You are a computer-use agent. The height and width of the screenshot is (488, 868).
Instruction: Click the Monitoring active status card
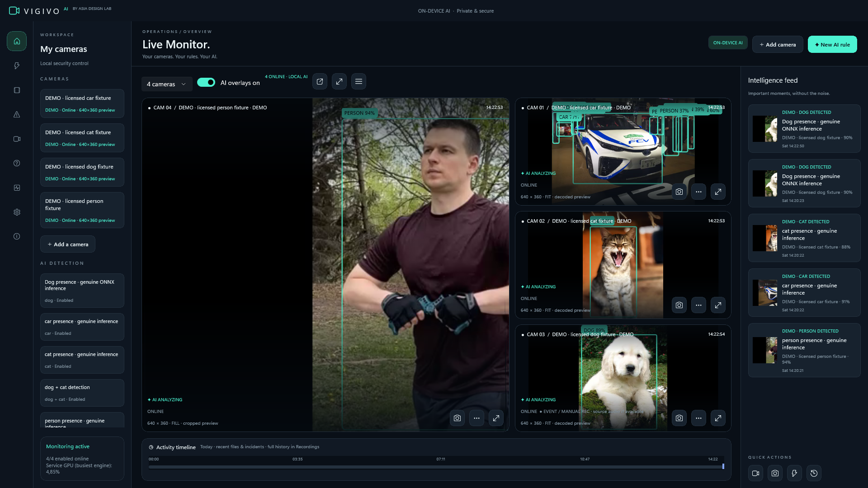[82, 458]
